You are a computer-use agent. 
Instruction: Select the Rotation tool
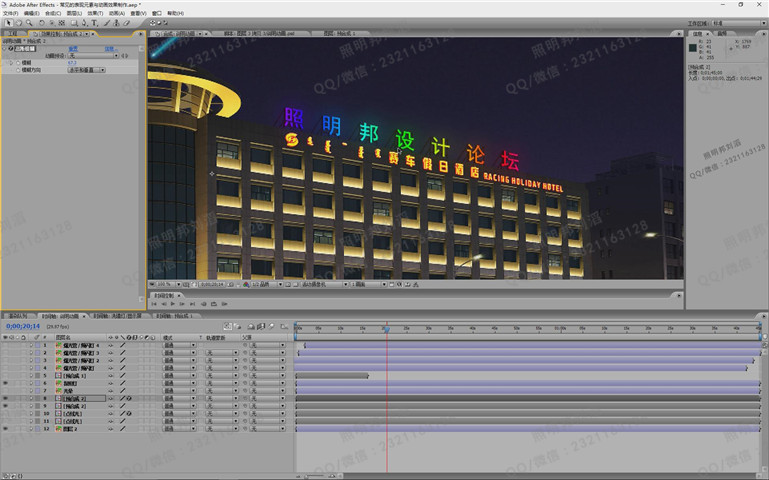pyautogui.click(x=42, y=23)
